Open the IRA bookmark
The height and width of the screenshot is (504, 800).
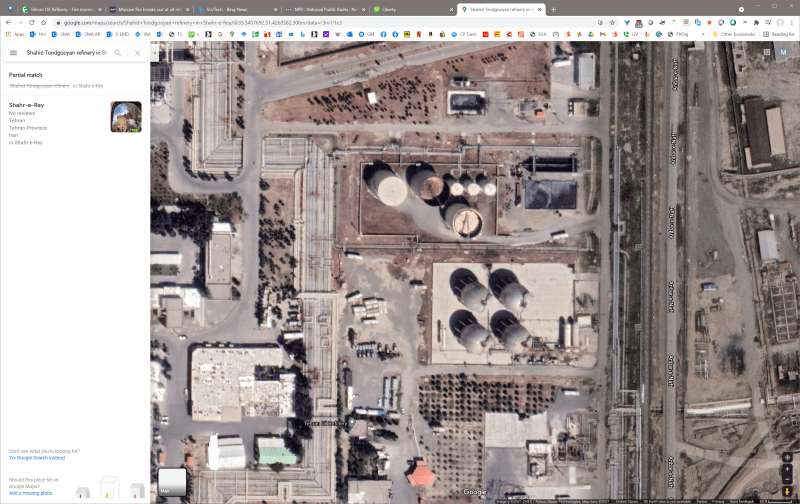point(142,34)
